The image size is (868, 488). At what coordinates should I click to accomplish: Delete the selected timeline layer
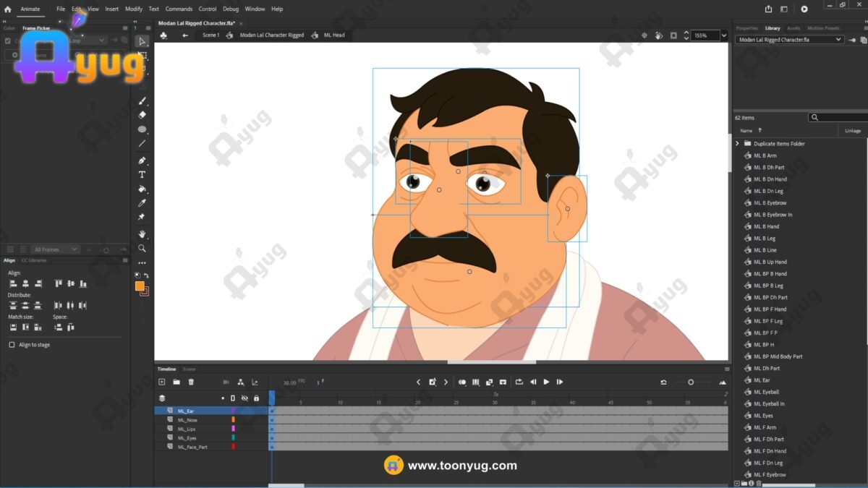coord(191,382)
